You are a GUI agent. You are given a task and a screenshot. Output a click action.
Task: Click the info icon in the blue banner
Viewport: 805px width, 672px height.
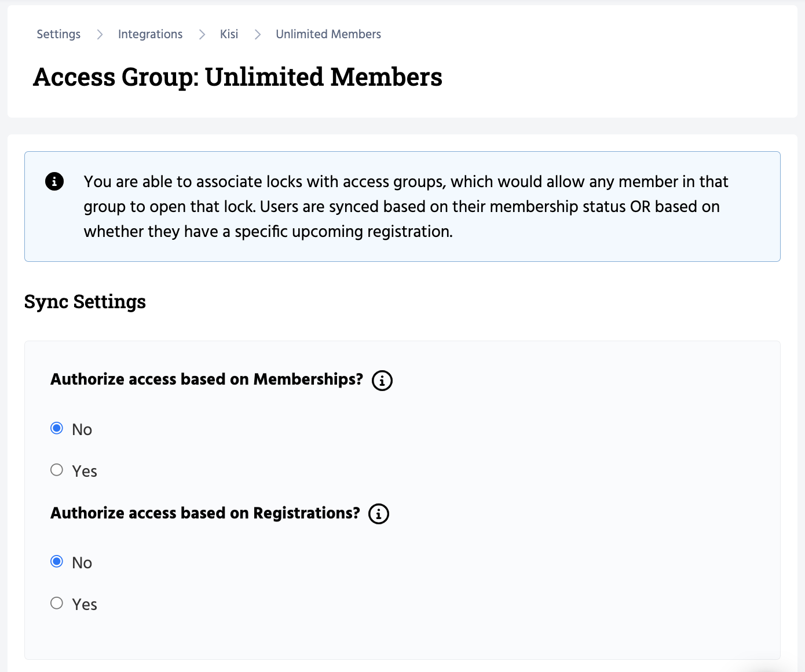54,181
